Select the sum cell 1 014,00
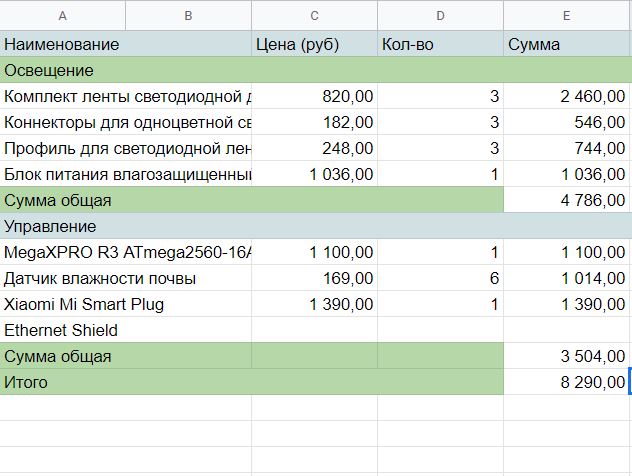 pyautogui.click(x=566, y=278)
